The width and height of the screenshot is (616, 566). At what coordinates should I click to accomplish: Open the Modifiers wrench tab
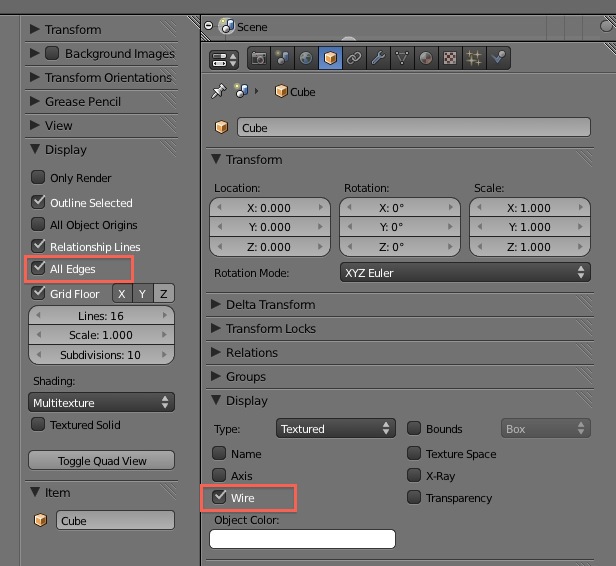(x=378, y=58)
